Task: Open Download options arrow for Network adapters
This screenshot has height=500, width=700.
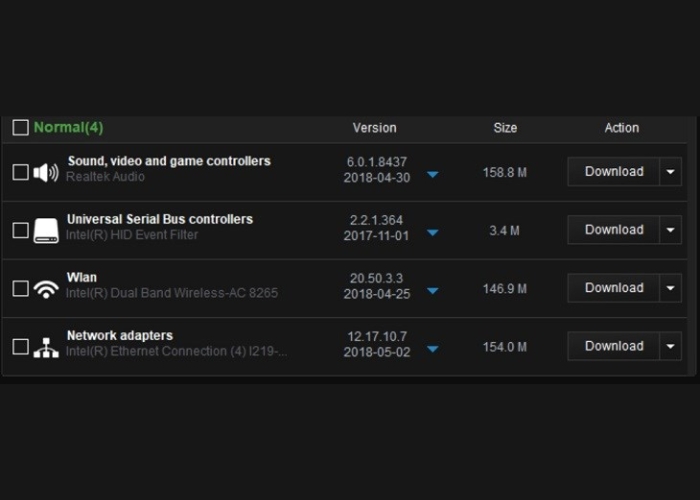Action: [x=670, y=347]
